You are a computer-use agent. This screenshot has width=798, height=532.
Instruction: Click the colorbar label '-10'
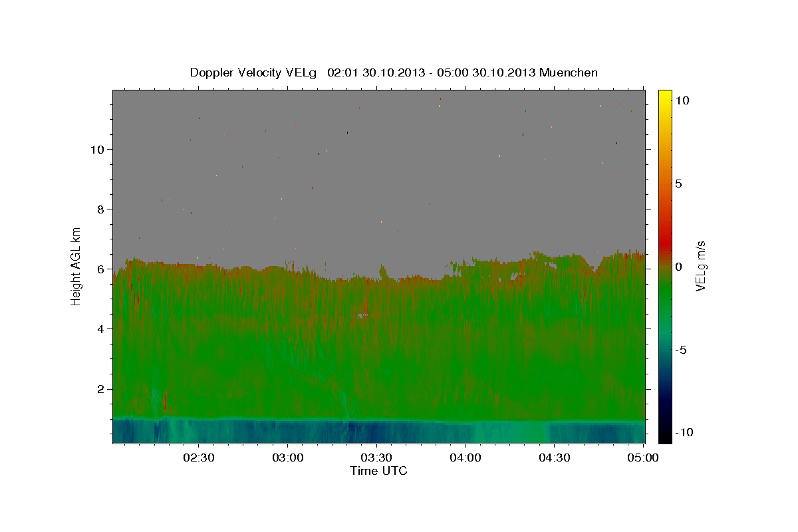684,432
